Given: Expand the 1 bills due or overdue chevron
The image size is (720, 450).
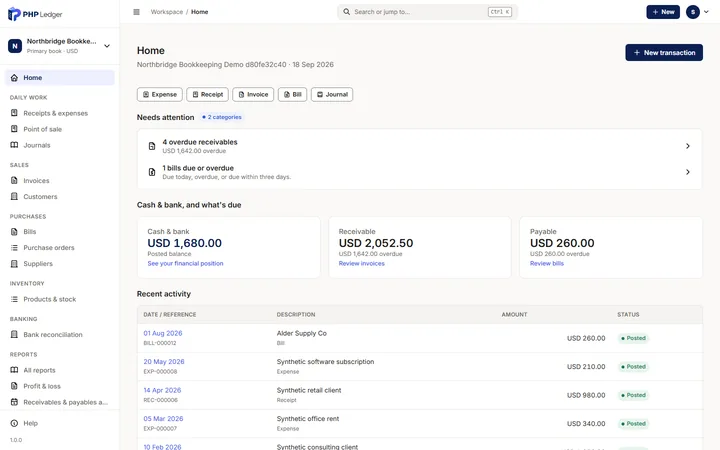Looking at the screenshot, I should [687, 172].
